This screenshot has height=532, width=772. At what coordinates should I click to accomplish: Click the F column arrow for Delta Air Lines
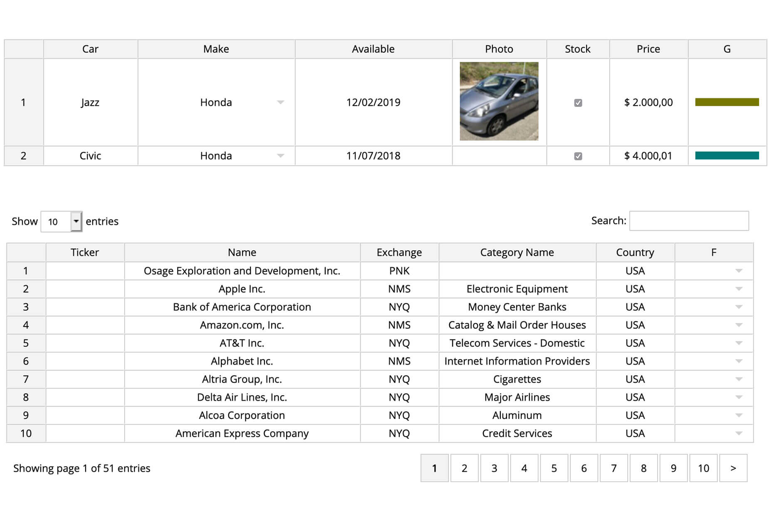coord(739,397)
